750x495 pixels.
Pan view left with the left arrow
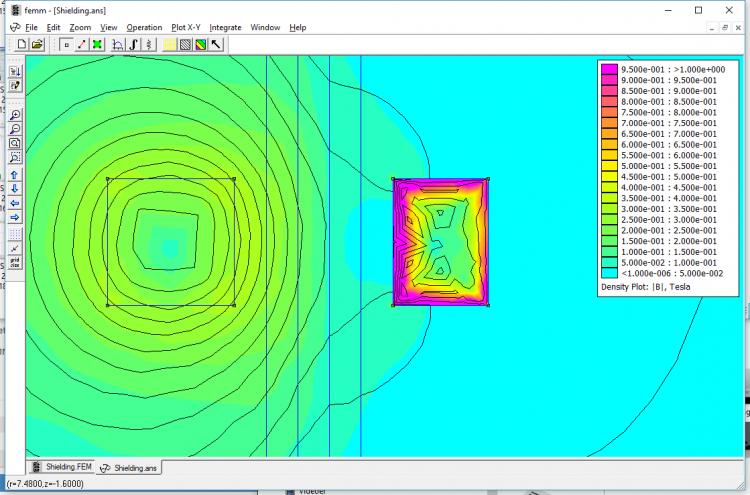click(15, 202)
